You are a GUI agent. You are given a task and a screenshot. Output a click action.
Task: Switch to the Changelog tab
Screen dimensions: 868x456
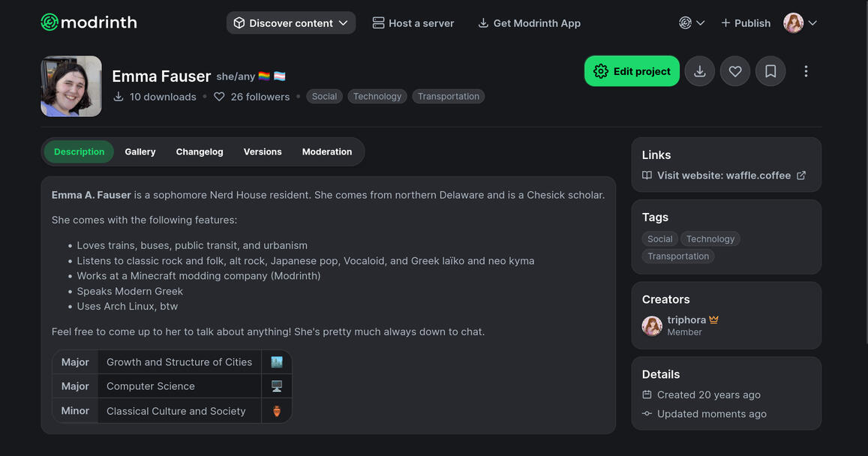(x=200, y=151)
